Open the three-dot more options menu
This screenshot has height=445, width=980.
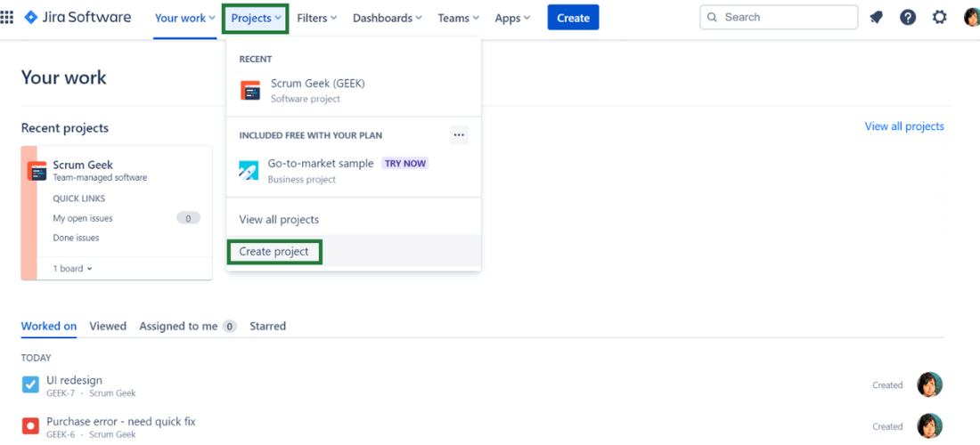(459, 135)
